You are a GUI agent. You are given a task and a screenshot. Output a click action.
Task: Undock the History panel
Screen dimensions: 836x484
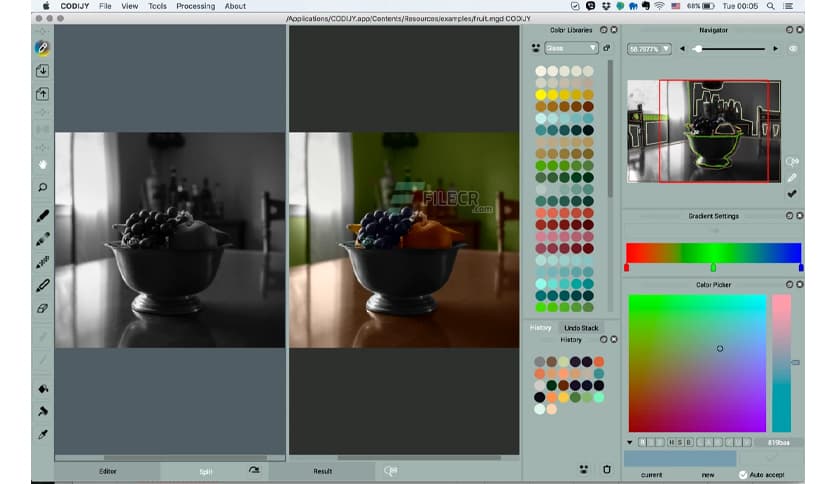point(604,339)
